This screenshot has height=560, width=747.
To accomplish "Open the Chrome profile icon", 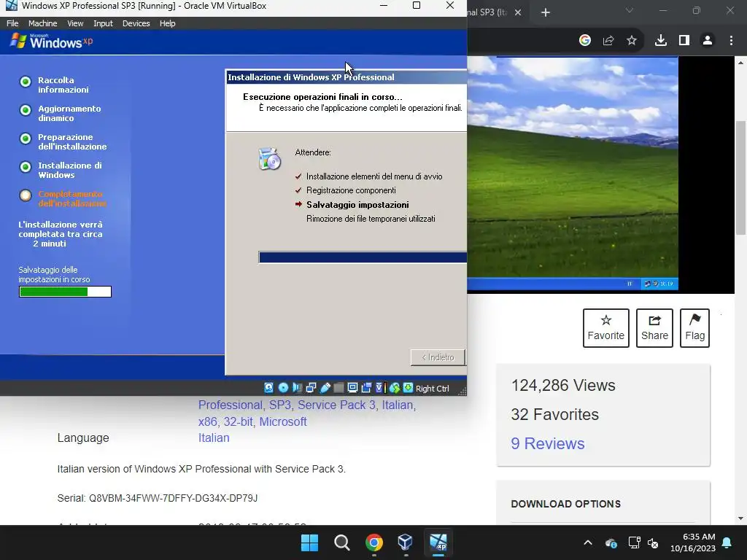I will tap(708, 41).
